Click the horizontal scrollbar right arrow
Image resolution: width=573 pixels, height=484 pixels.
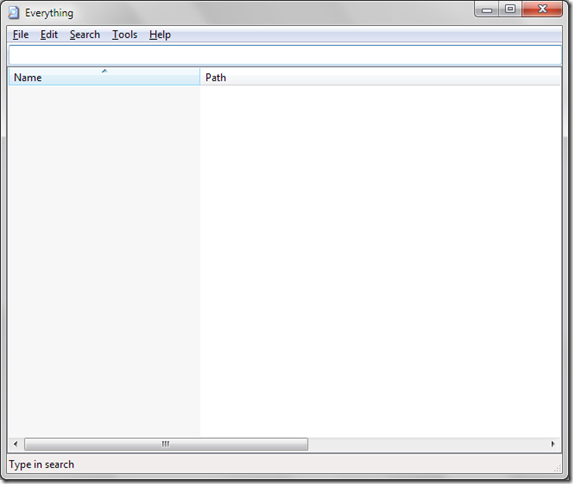(553, 444)
